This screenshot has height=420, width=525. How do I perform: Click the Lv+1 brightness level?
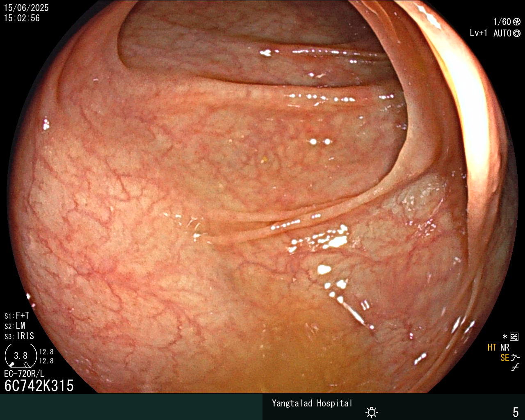(479, 33)
